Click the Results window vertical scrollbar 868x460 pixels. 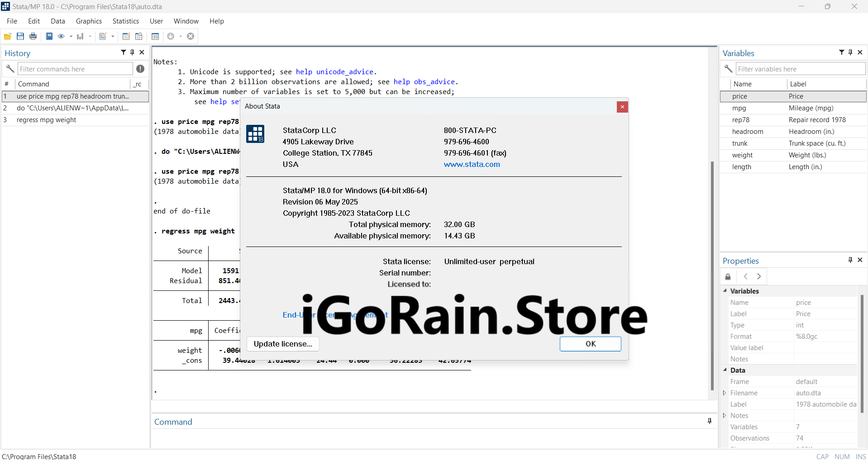[712, 271]
